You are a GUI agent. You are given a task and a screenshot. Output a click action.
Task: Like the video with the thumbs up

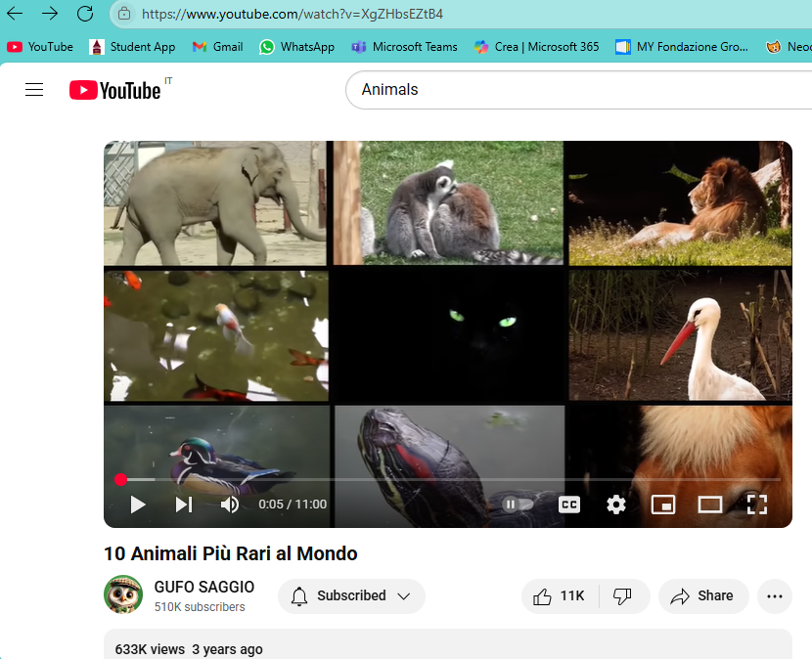(x=560, y=595)
